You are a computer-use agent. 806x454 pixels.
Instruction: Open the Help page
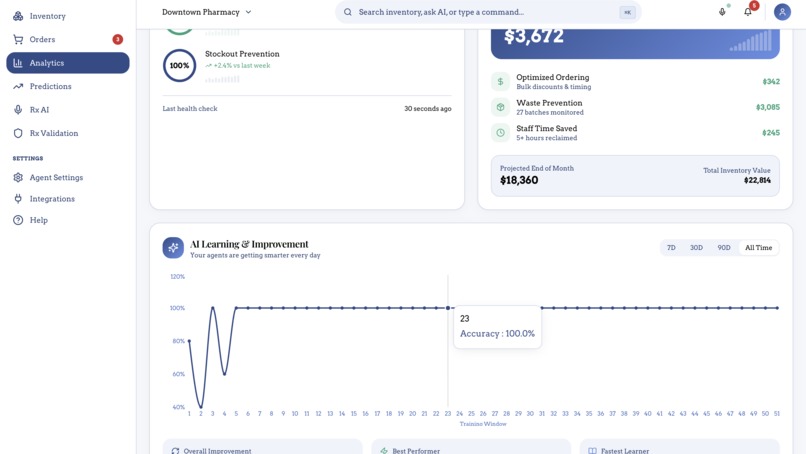(67, 220)
